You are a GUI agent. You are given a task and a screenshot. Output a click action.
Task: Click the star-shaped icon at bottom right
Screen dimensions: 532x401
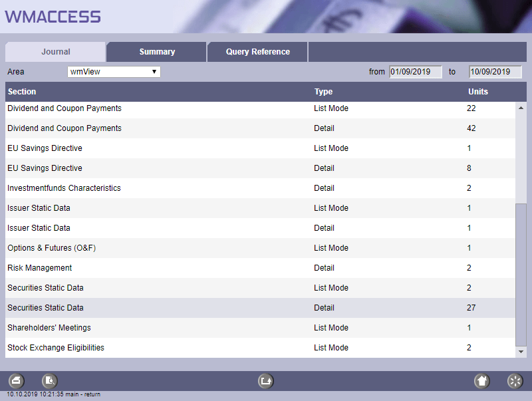click(x=515, y=381)
